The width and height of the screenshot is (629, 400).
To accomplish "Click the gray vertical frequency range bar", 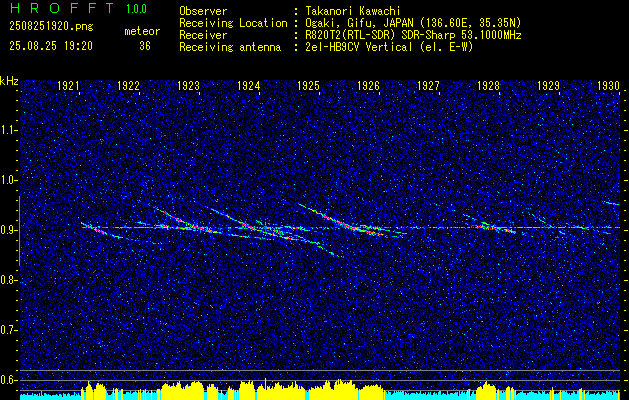I will coord(19,231).
